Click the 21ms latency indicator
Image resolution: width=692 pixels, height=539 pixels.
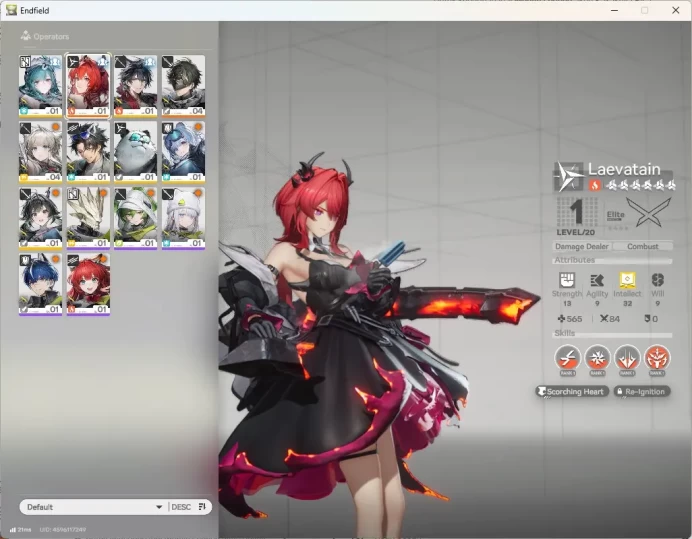click(20, 530)
